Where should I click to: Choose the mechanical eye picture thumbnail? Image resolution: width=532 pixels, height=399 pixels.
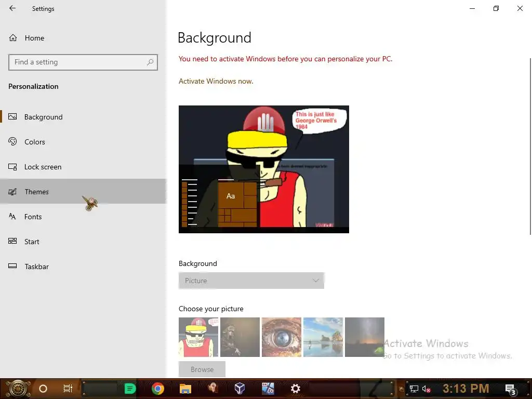pos(282,337)
